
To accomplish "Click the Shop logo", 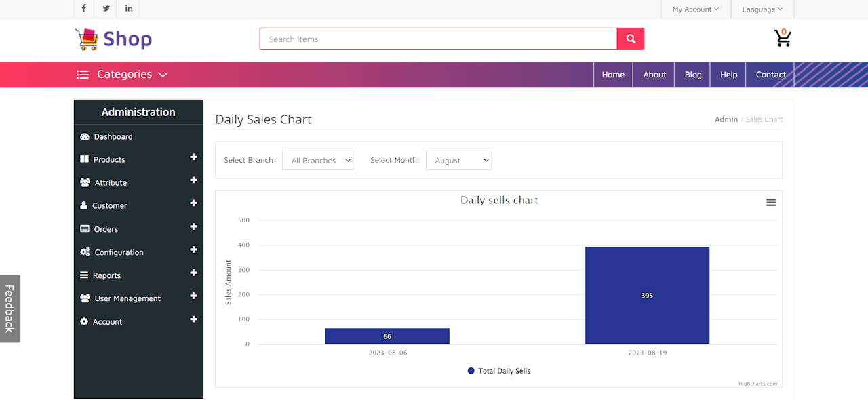I will point(113,39).
